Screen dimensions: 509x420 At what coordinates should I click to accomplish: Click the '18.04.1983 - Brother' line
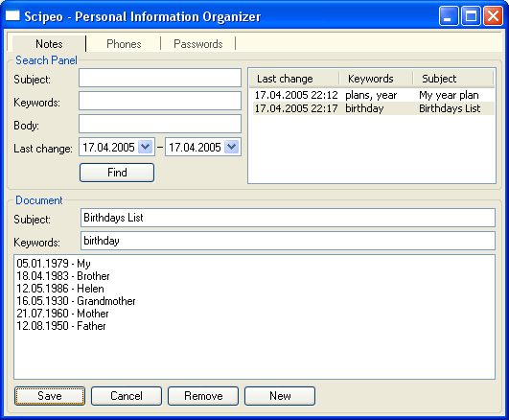63,276
